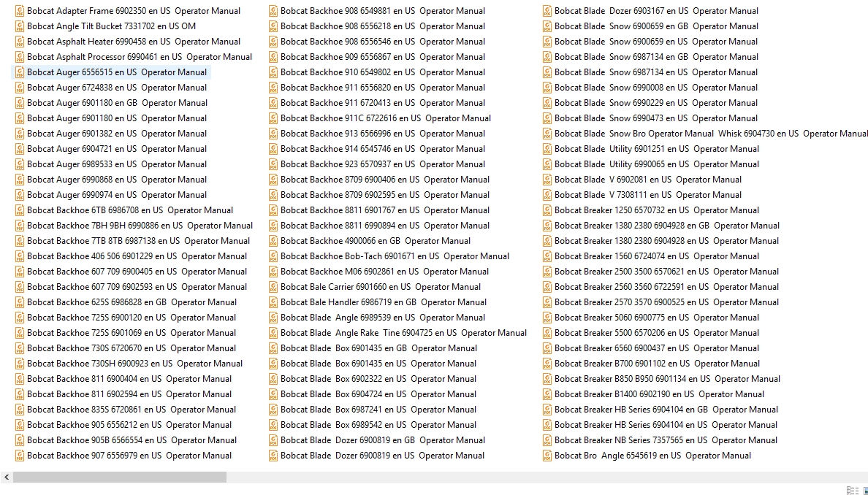Pick the icon beside Bobcat Breaker 5060 6900775

pos(547,318)
